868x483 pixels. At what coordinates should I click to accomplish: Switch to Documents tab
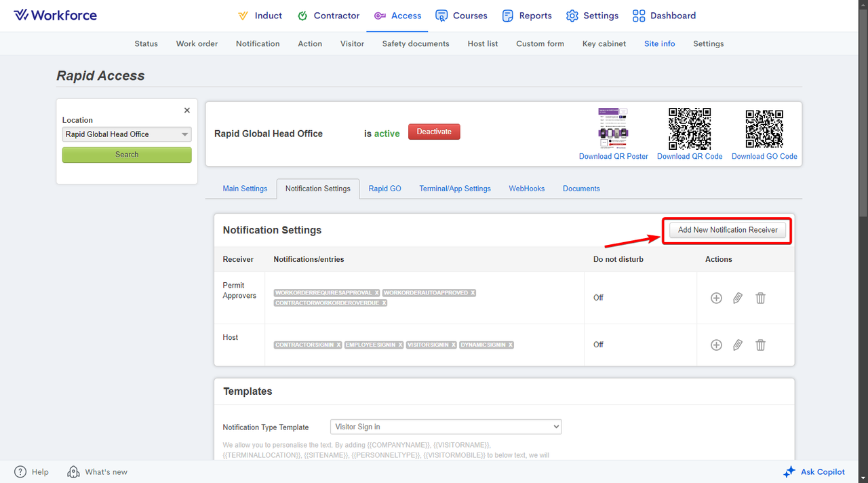pyautogui.click(x=581, y=189)
